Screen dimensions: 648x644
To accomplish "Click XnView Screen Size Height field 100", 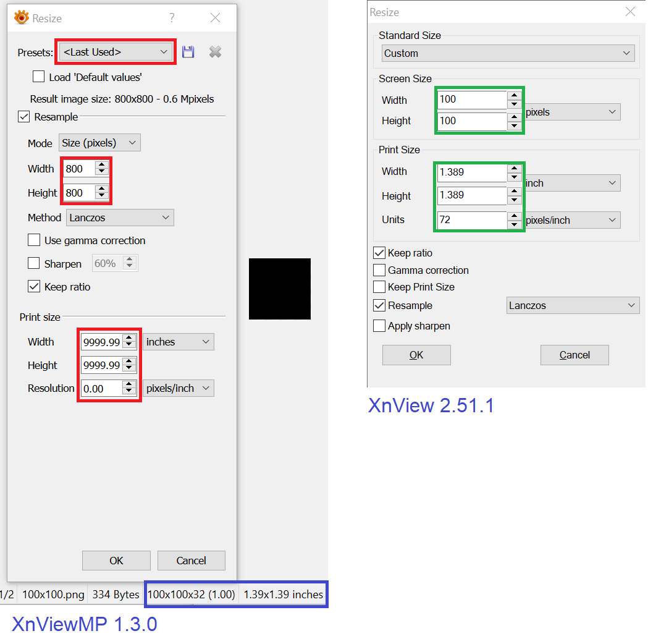I will (x=471, y=121).
